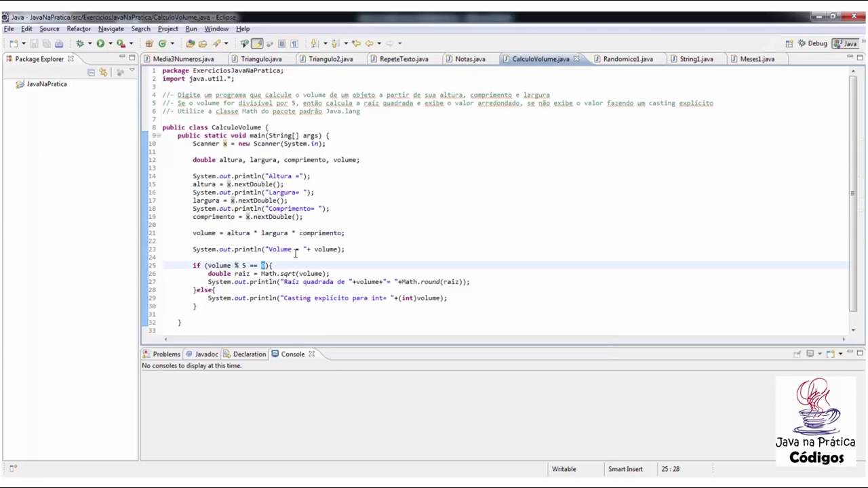Launch Debug with the bug icon
868x488 pixels.
[80, 43]
